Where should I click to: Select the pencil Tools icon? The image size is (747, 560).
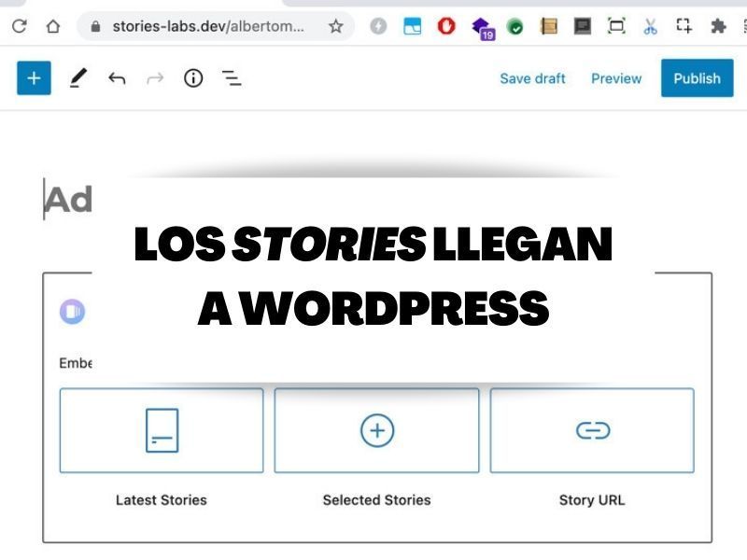[78, 78]
